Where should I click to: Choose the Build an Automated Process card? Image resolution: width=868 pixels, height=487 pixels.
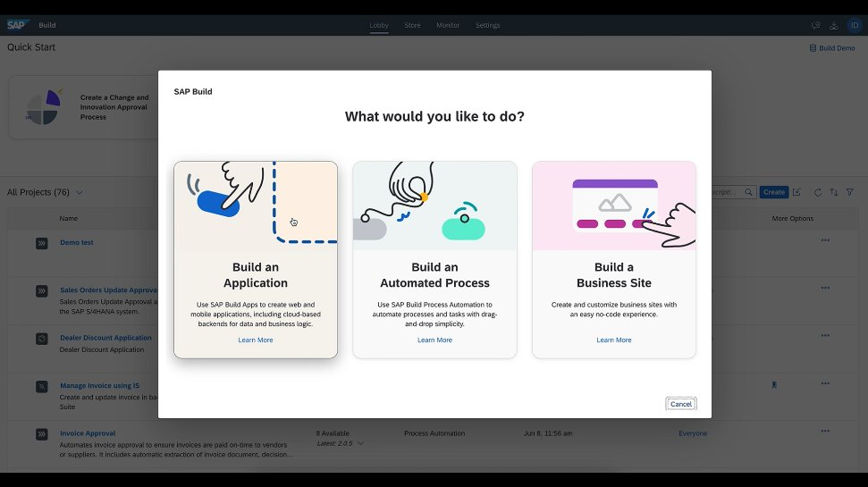[x=434, y=259]
